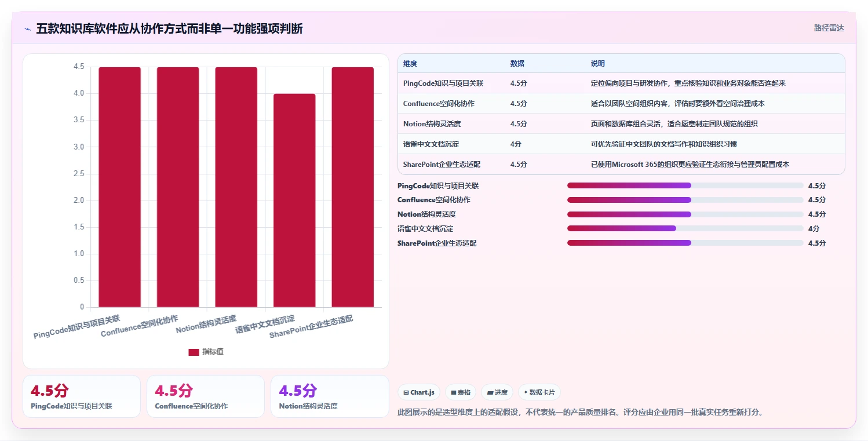Click the 路径雷达 label at top right
Viewport: 868px width, 441px height.
829,28
